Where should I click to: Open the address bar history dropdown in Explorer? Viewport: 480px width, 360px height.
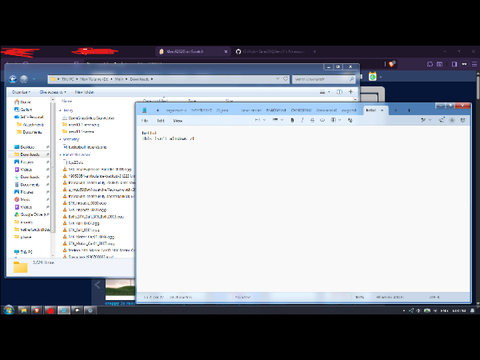(x=278, y=79)
